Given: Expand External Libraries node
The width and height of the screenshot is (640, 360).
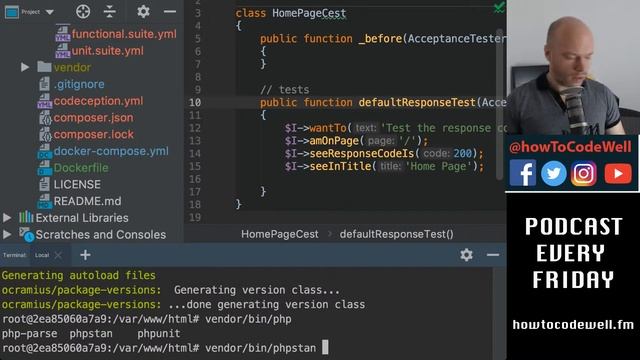Looking at the screenshot, I should click(7, 218).
